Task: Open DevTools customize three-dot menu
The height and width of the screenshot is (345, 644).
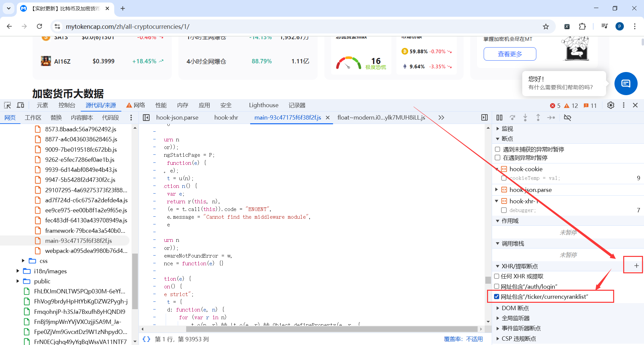Action: 624,105
